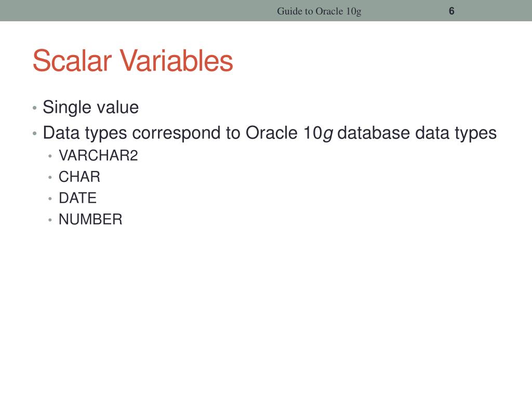Click the Data types correspond bullet line
This screenshot has width=532, height=399.
click(x=270, y=133)
